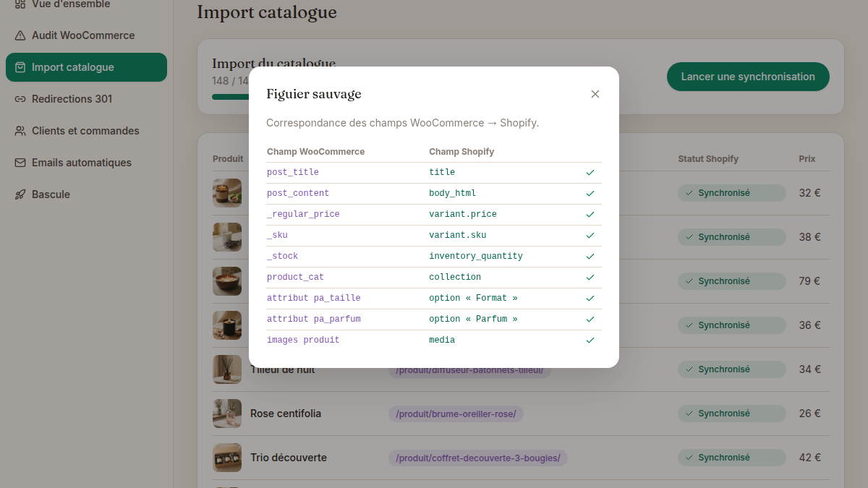This screenshot has width=868, height=488.
Task: Click Lancer une synchronisation button
Action: coord(748,77)
